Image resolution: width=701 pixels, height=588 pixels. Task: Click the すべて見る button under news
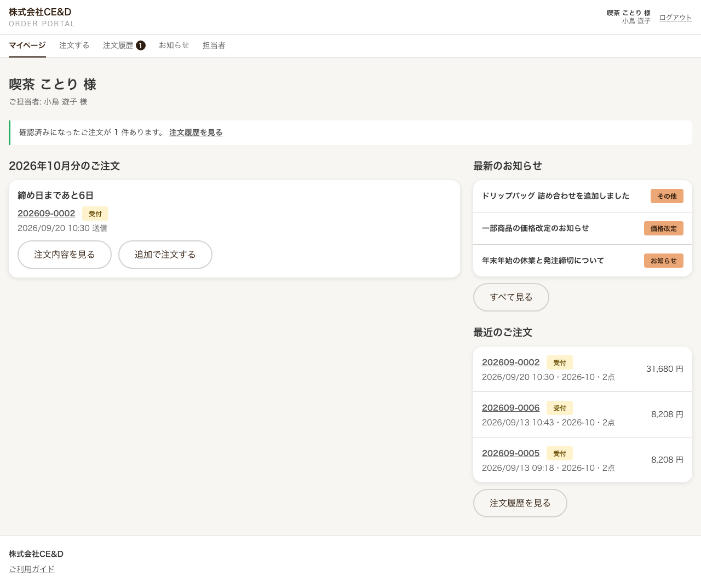[511, 297]
